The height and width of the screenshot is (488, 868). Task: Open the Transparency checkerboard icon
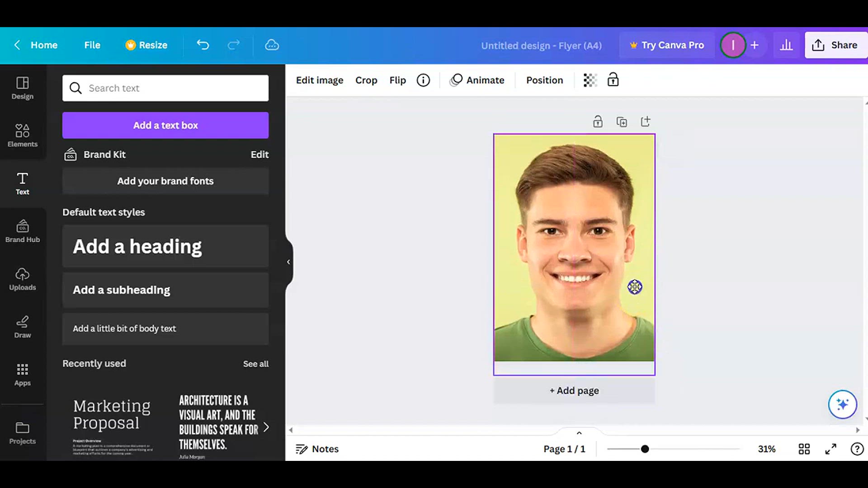coord(590,80)
